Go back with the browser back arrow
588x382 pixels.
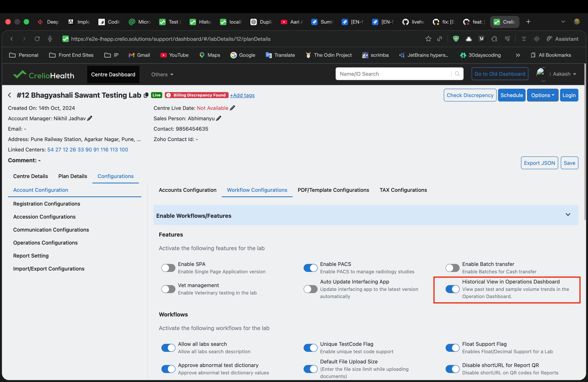click(12, 39)
